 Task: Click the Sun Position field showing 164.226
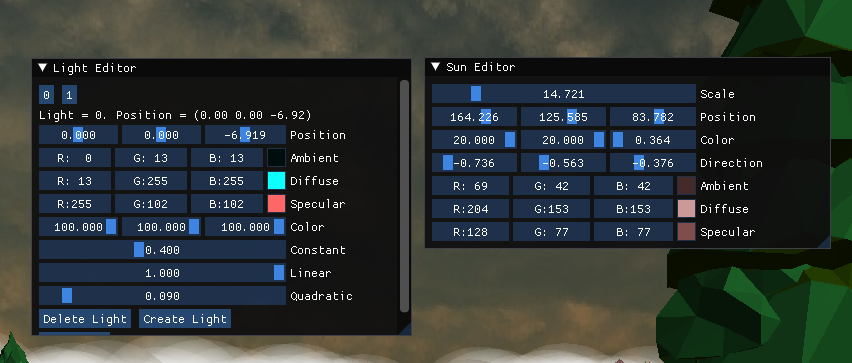474,117
